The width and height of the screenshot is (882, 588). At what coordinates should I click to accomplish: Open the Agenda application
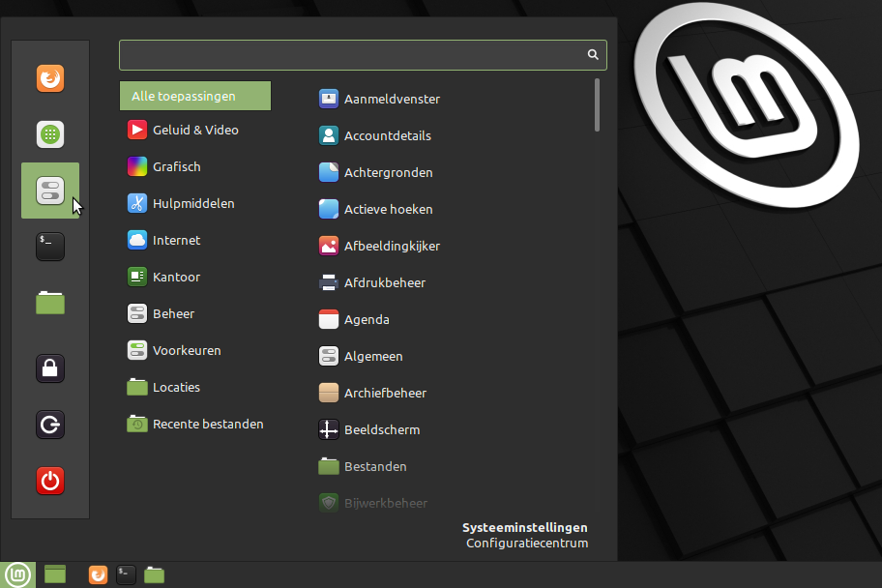click(x=367, y=319)
